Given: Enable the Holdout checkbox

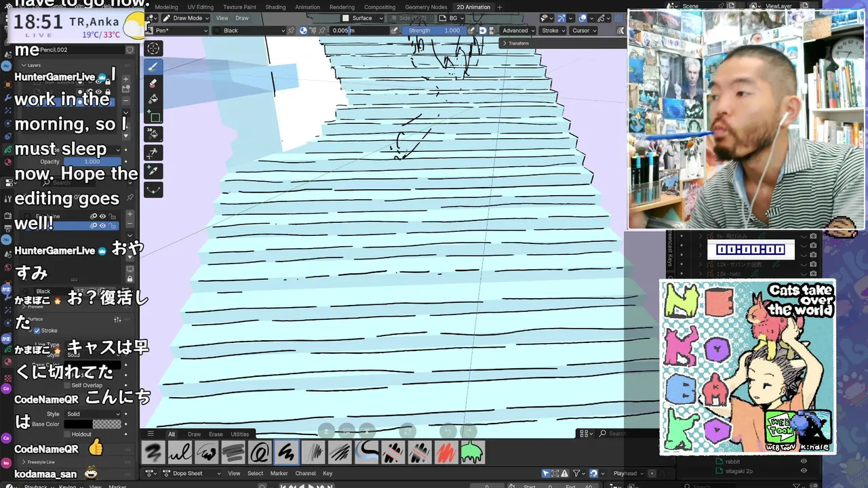Looking at the screenshot, I should (67, 434).
